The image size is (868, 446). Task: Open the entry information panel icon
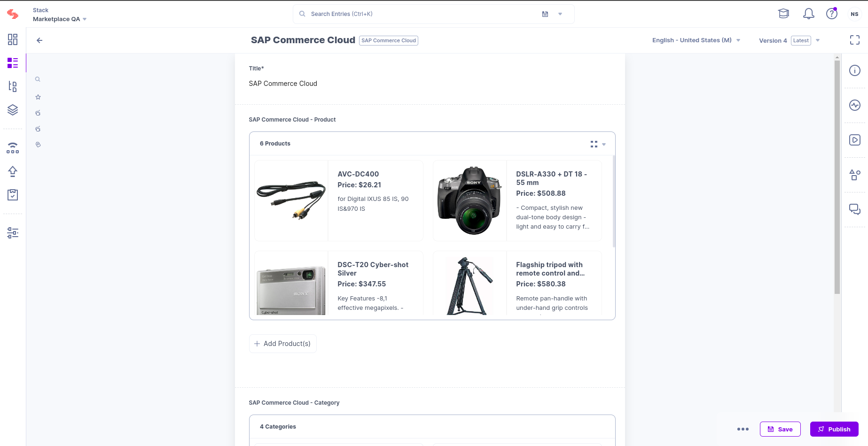[x=855, y=70]
